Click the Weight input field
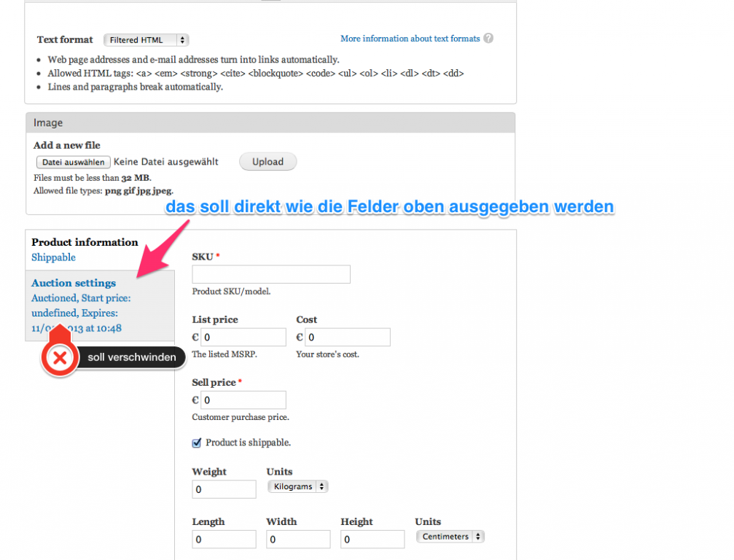Image resolution: width=734 pixels, height=560 pixels. 224,489
